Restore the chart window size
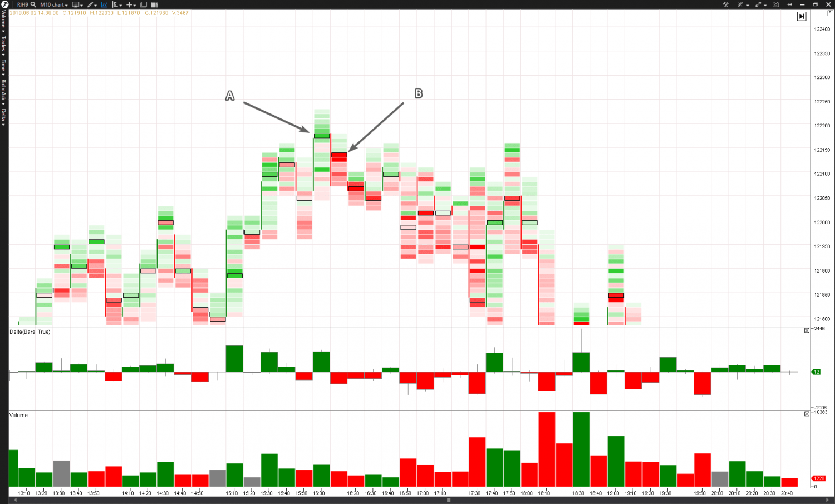835x504 pixels. 815,4
